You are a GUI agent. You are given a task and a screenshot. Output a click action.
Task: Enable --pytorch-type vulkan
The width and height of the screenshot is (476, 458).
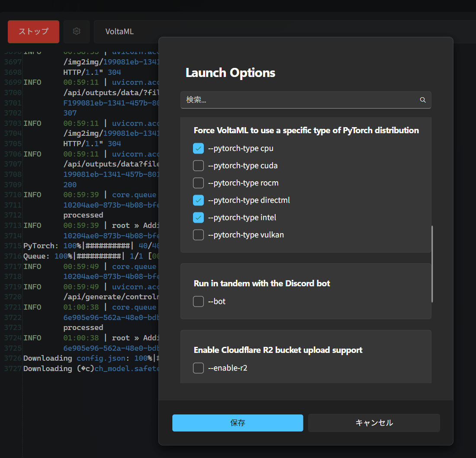tap(198, 234)
